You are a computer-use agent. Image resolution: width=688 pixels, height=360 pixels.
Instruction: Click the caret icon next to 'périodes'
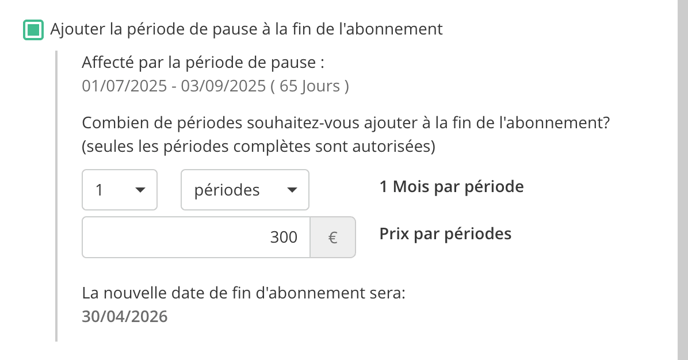click(x=292, y=190)
